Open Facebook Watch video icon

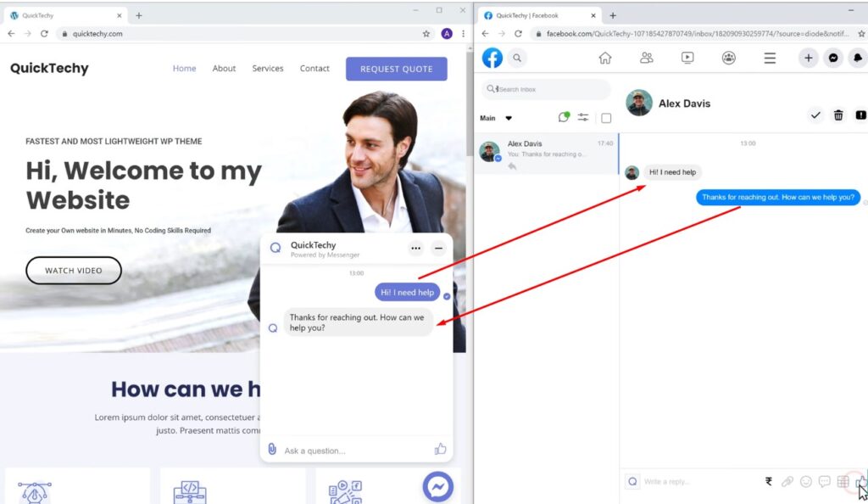(x=687, y=58)
